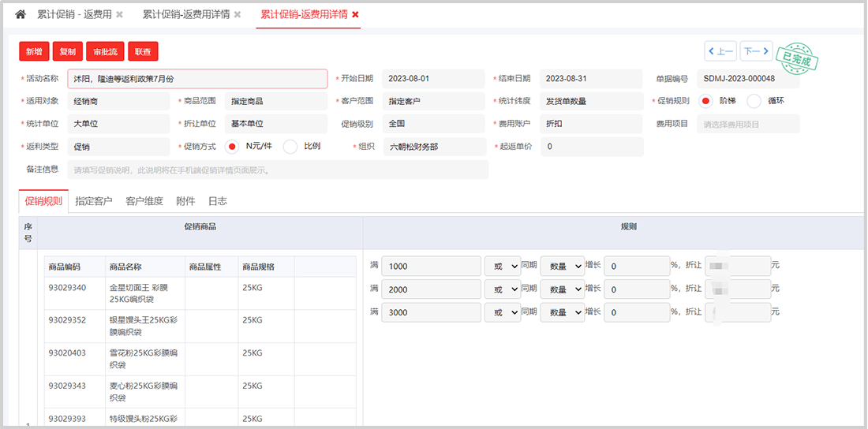Close the active 累计促销-返费用详情 tab
Screen dimensions: 868x429
(355, 15)
